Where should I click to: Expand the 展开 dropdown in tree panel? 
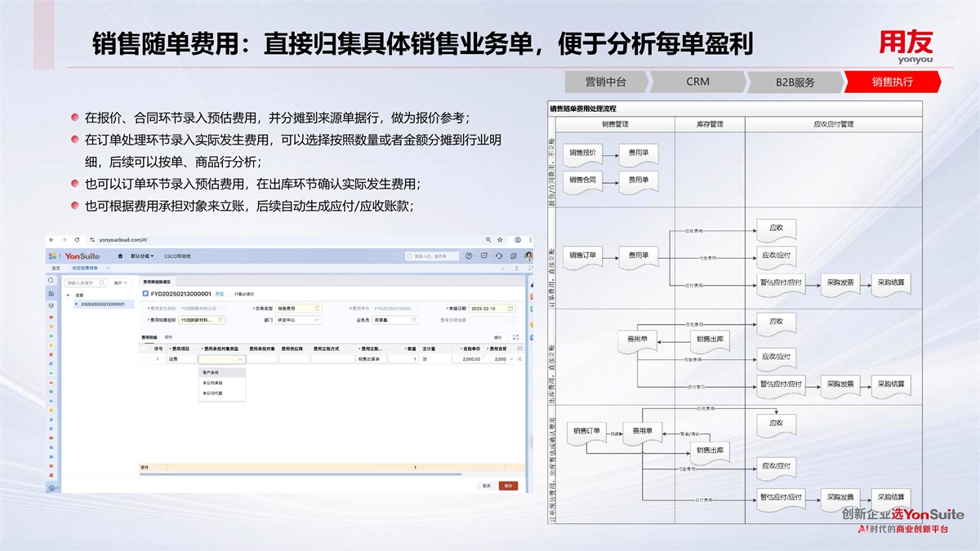(x=121, y=282)
